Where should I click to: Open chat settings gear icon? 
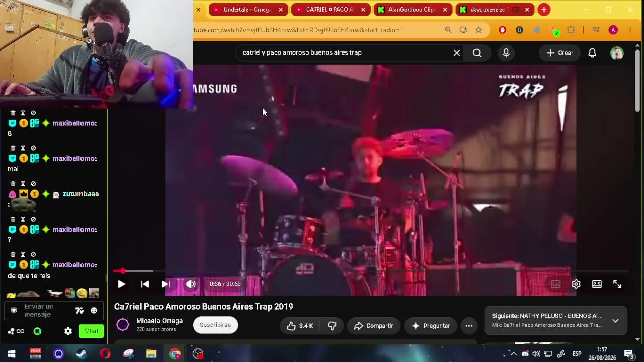point(68,331)
